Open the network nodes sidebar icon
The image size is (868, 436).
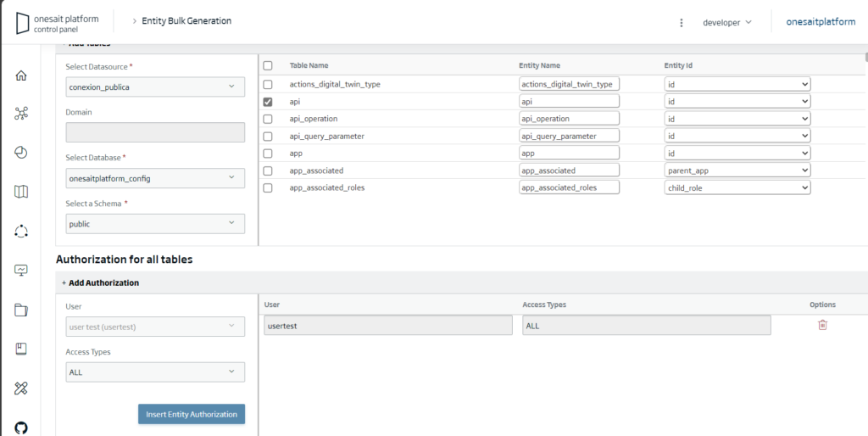21,115
